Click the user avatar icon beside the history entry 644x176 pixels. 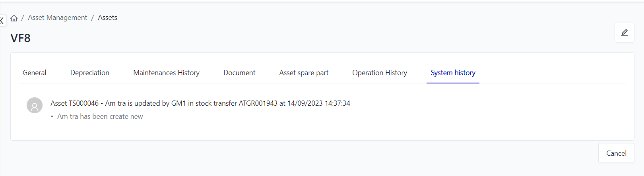pyautogui.click(x=35, y=106)
